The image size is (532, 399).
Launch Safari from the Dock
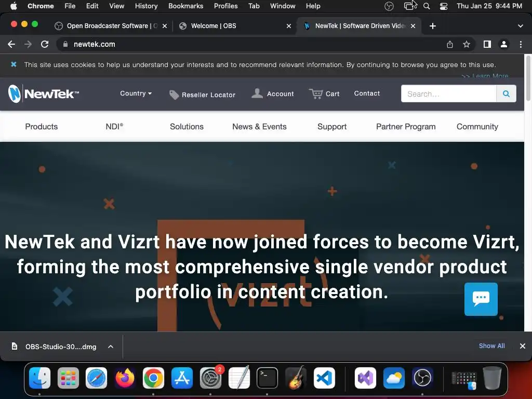96,378
